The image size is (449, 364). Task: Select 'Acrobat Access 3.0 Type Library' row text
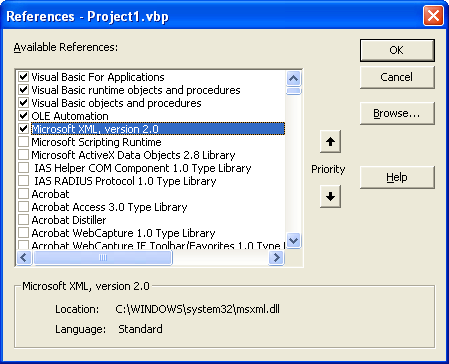pos(109,207)
